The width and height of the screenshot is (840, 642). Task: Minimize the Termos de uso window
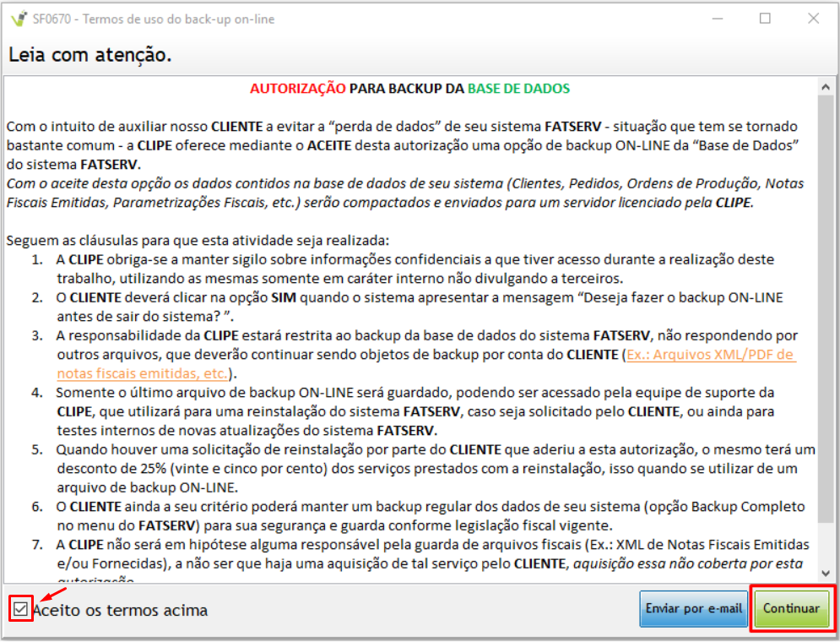click(x=717, y=19)
